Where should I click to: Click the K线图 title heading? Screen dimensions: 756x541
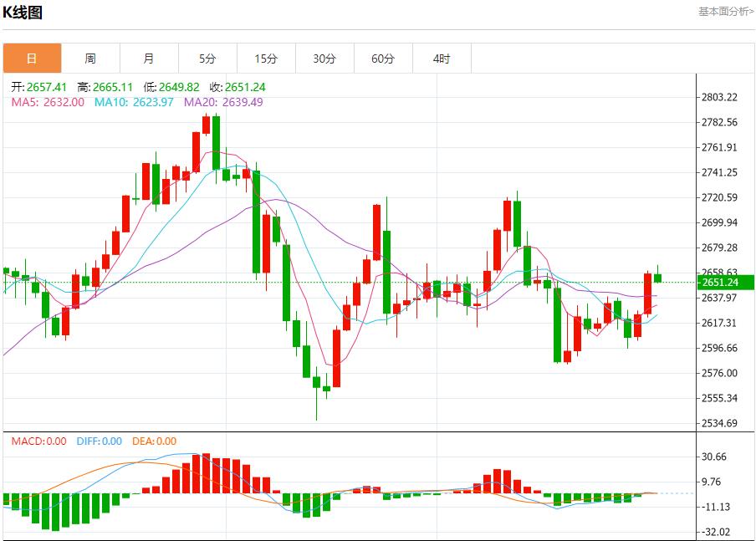click(23, 12)
